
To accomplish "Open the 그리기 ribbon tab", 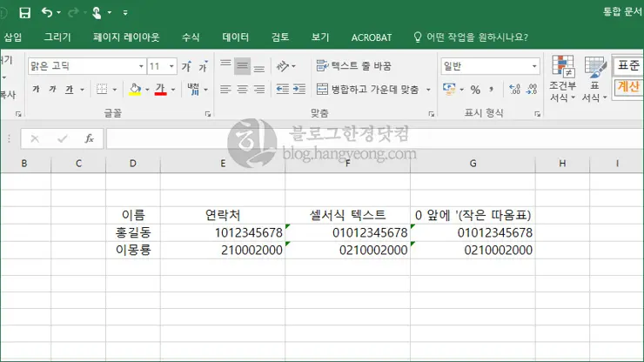I will pyautogui.click(x=57, y=37).
